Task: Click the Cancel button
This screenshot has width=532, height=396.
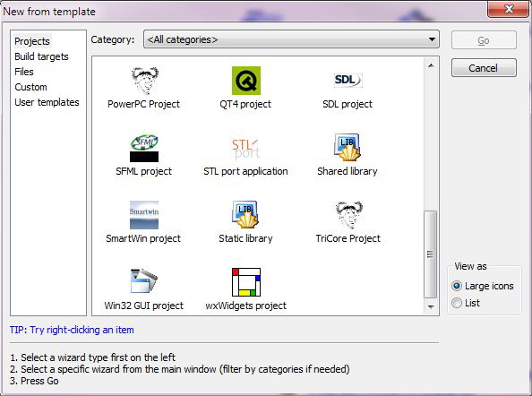Action: 484,68
